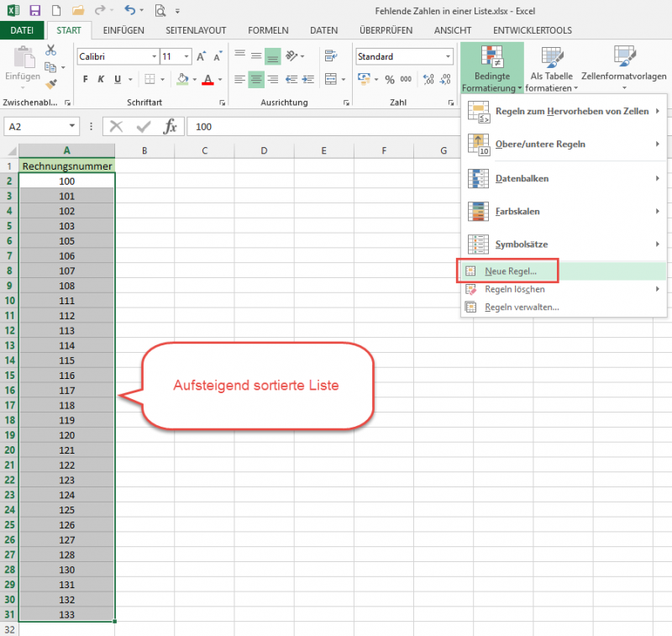The height and width of the screenshot is (636, 672).
Task: Click the insert function fx icon
Action: [x=170, y=127]
